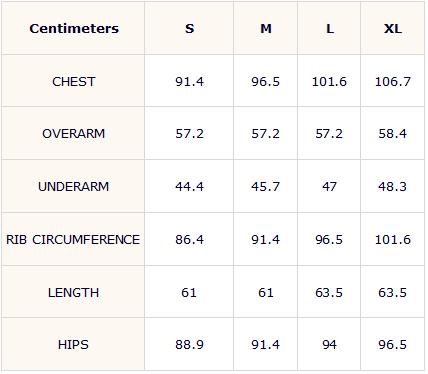
Task: Click the CHEST row label
Action: pyautogui.click(x=74, y=81)
